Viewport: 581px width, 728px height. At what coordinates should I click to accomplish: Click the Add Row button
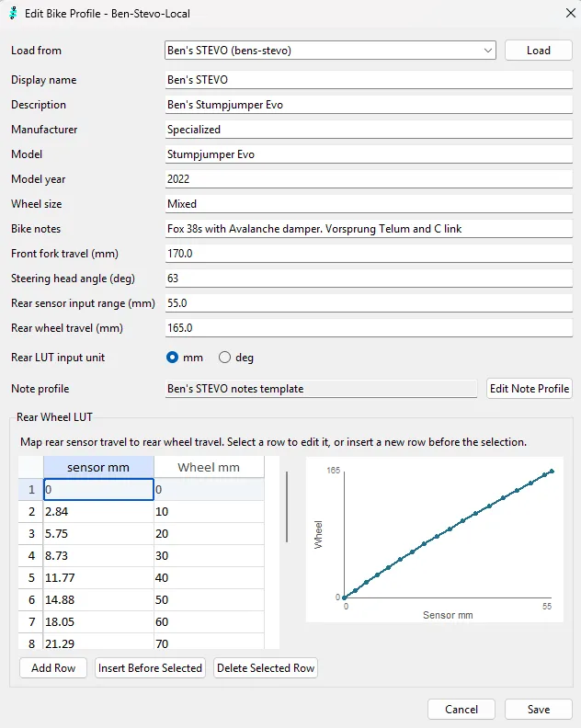53,668
